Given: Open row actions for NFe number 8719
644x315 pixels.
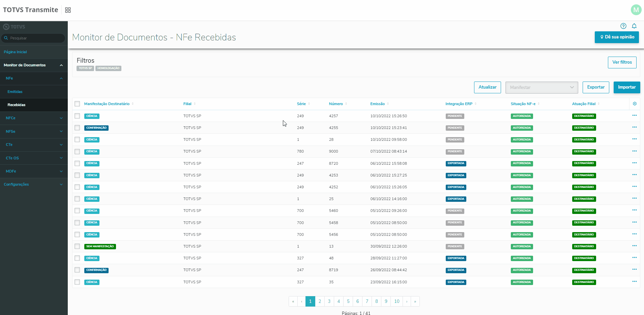Looking at the screenshot, I should coord(635,270).
